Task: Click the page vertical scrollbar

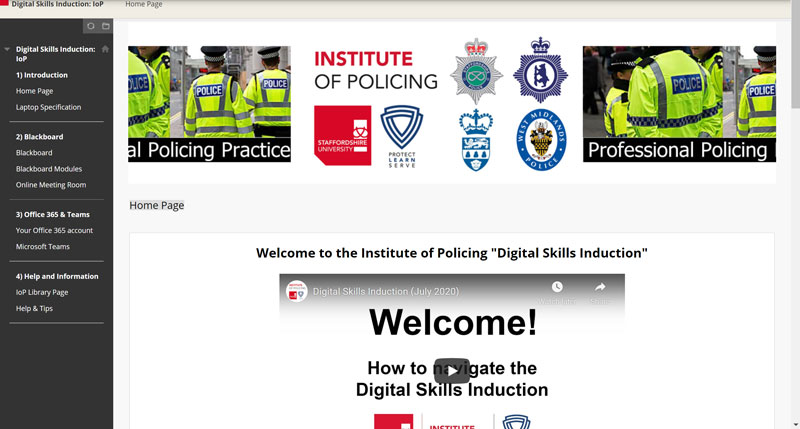Action: coord(795,56)
